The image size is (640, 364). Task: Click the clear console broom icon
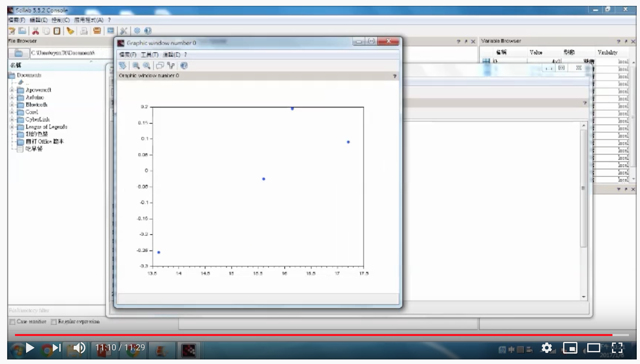point(70,31)
